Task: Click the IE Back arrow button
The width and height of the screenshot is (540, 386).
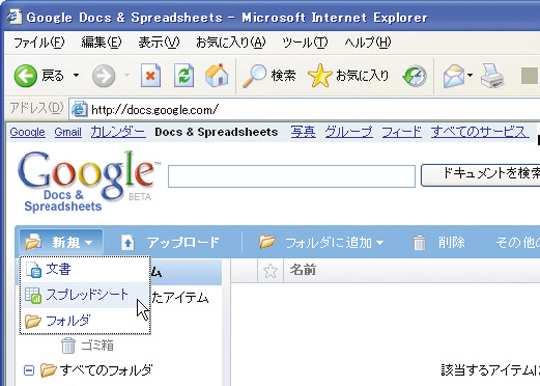Action: pos(25,75)
